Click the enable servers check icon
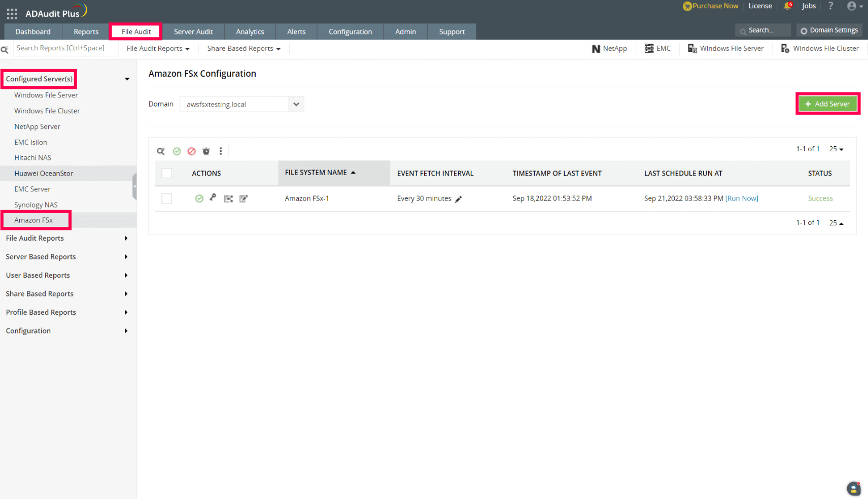Screen dimensions: 868x499 177,151
